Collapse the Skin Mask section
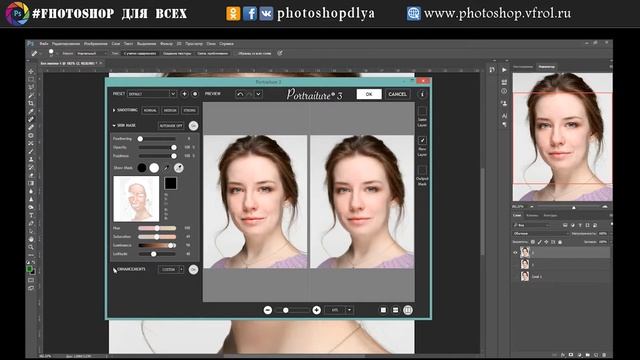 pyautogui.click(x=114, y=126)
